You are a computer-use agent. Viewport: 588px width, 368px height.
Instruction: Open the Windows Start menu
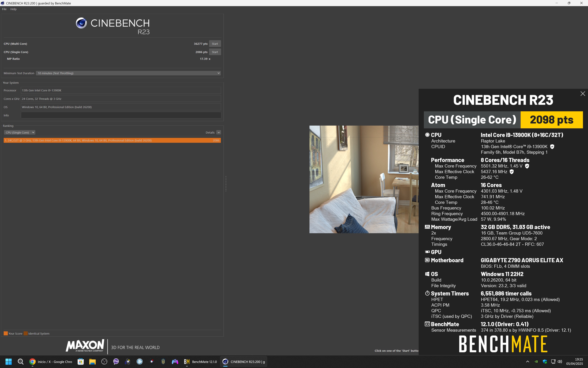(x=9, y=362)
